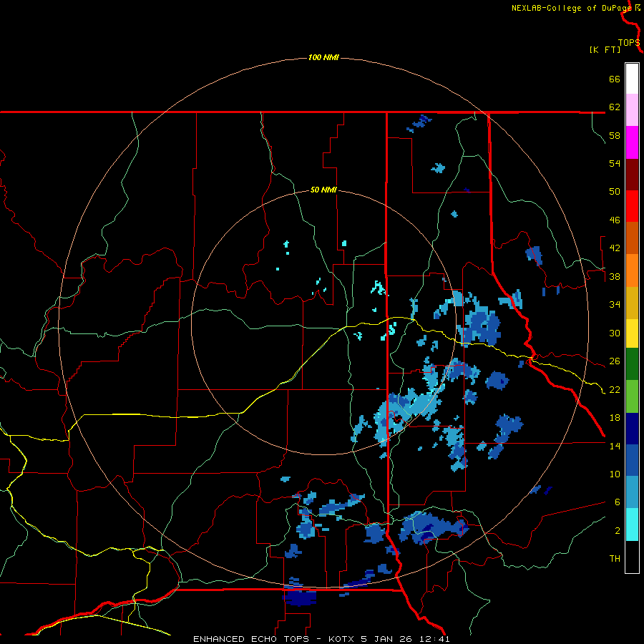Click the '62' legend value

pos(615,107)
